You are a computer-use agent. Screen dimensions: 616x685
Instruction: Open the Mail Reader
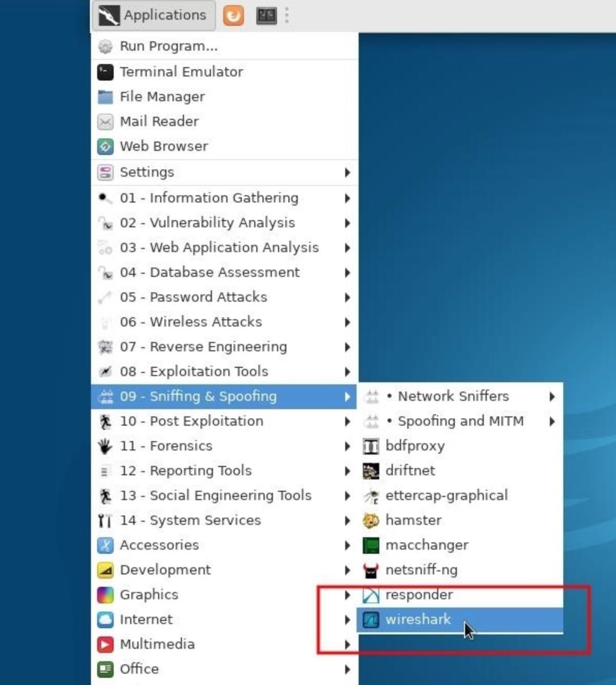click(x=159, y=121)
